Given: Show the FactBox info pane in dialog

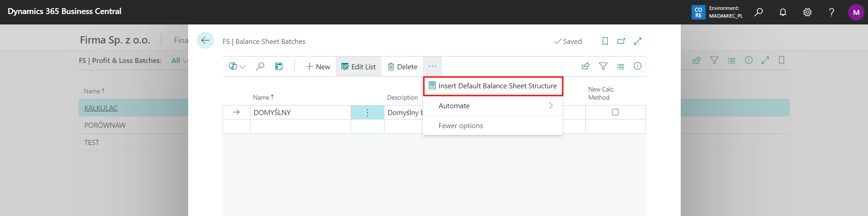Looking at the screenshot, I should [637, 66].
